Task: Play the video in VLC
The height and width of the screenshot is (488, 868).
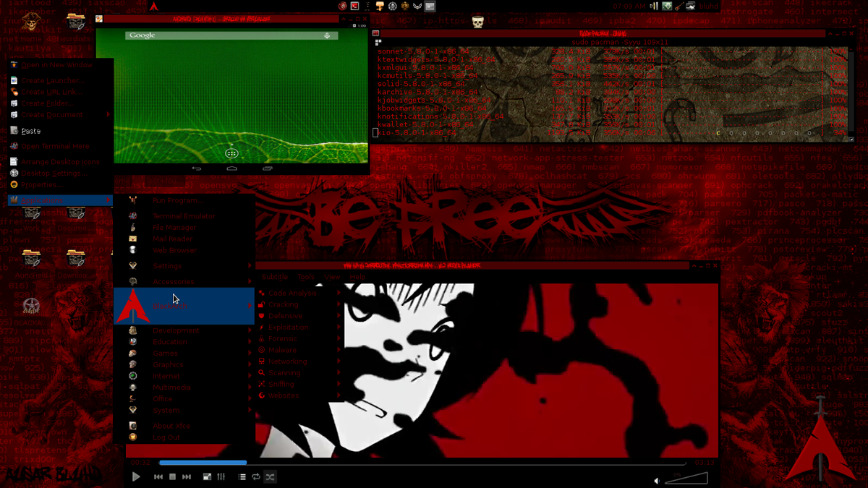Action: pos(136,477)
